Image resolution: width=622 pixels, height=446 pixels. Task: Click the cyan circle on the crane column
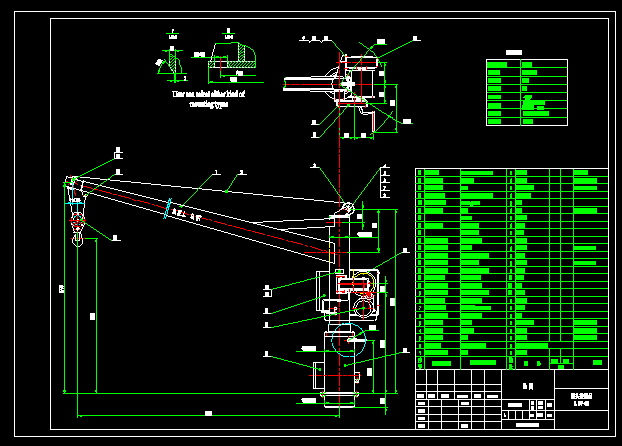point(348,345)
